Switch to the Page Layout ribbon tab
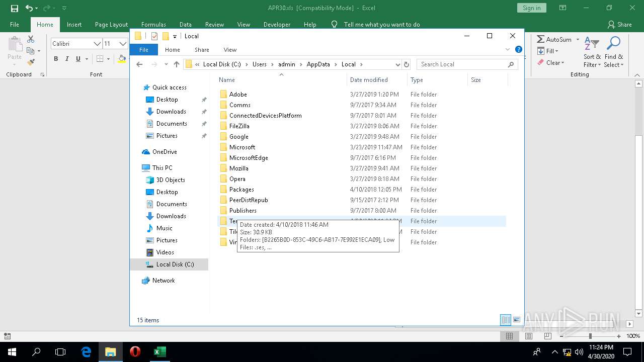Viewport: 644px width, 362px height. tap(111, 25)
